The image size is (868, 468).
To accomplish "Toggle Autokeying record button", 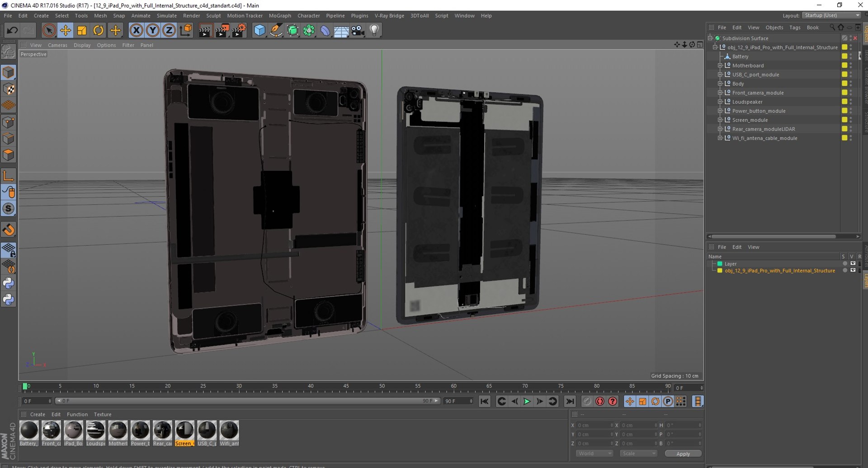I will tap(599, 401).
